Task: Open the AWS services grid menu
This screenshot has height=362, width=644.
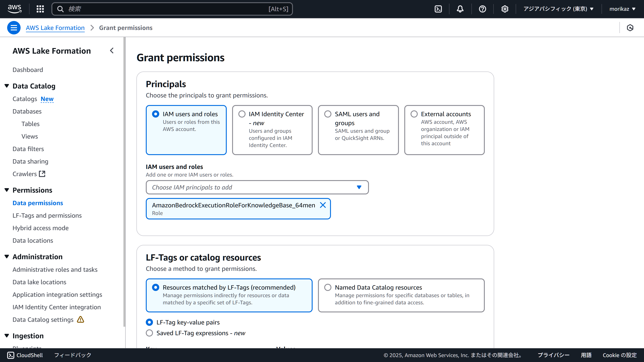Action: (40, 9)
